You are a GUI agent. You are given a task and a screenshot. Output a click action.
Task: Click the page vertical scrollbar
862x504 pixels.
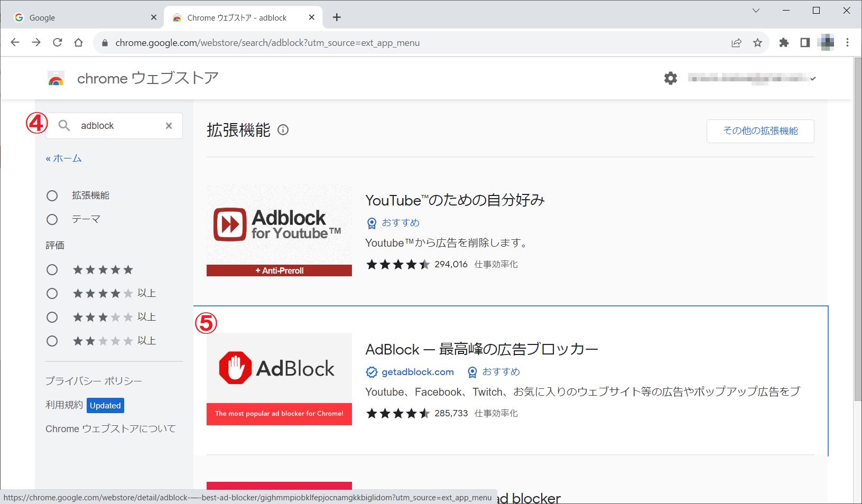click(x=857, y=229)
